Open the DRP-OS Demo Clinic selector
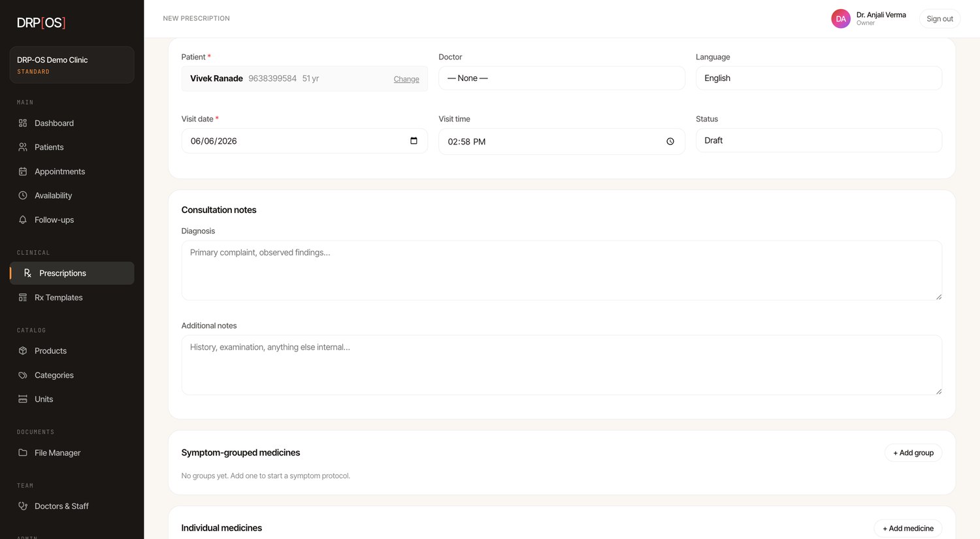 tap(72, 65)
